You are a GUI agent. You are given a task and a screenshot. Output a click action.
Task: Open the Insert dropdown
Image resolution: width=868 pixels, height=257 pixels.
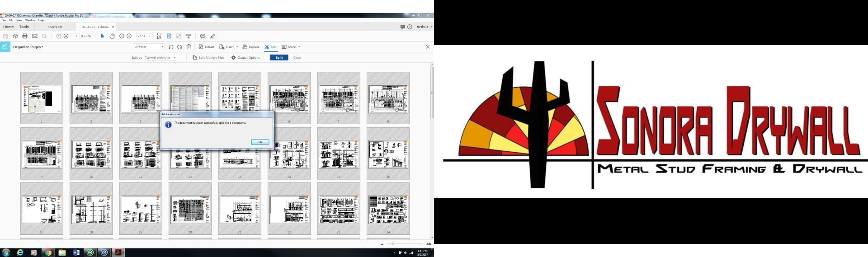[229, 47]
